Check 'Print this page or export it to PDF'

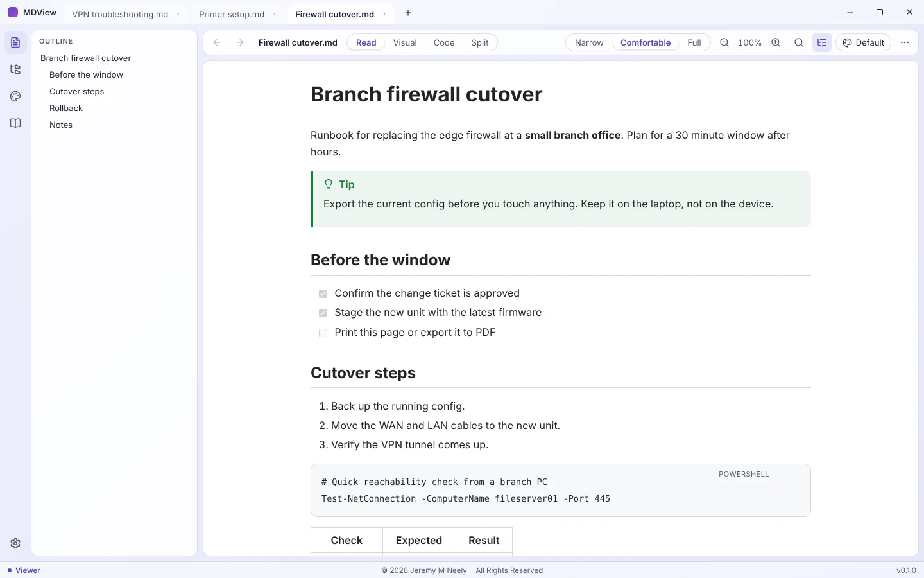pyautogui.click(x=323, y=333)
